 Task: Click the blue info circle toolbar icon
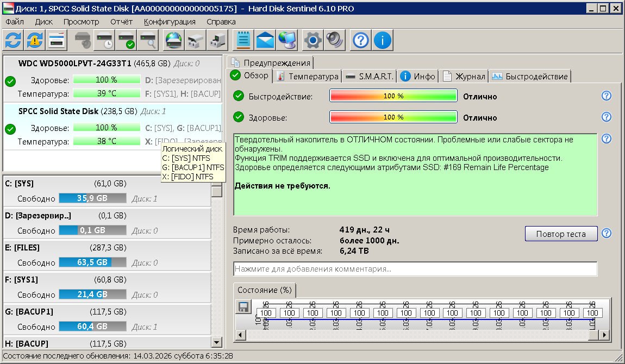tap(383, 41)
